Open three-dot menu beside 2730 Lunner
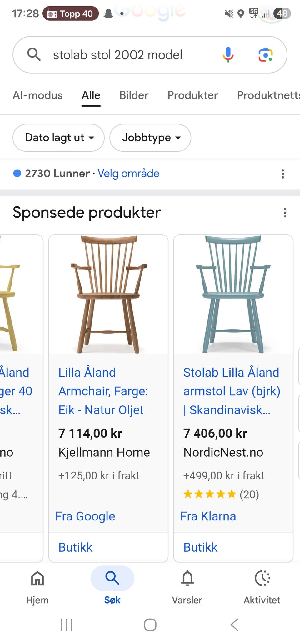This screenshot has width=300, height=644. pyautogui.click(x=283, y=174)
